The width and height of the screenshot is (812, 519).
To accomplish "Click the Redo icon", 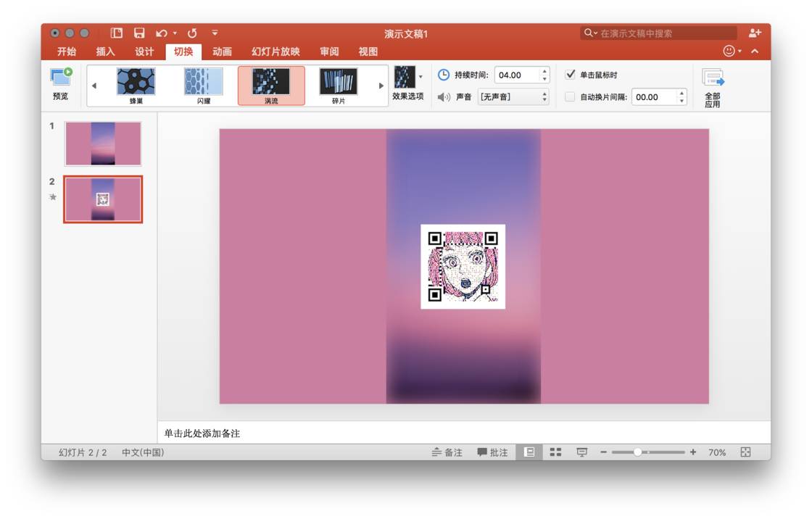I will coord(192,33).
